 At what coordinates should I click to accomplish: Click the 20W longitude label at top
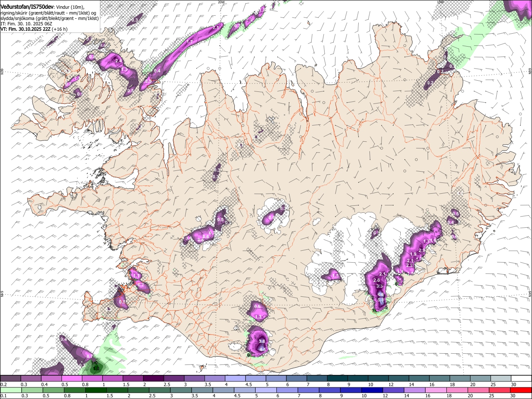click(221, 2)
